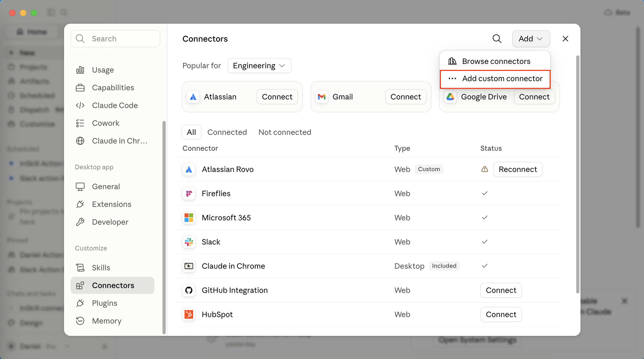This screenshot has height=359, width=644.
Task: Open Memory icon in the sidebar
Action: coord(80,321)
